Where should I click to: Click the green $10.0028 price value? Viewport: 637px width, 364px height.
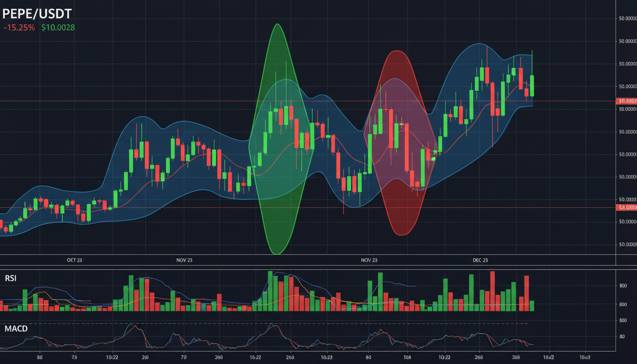(58, 27)
